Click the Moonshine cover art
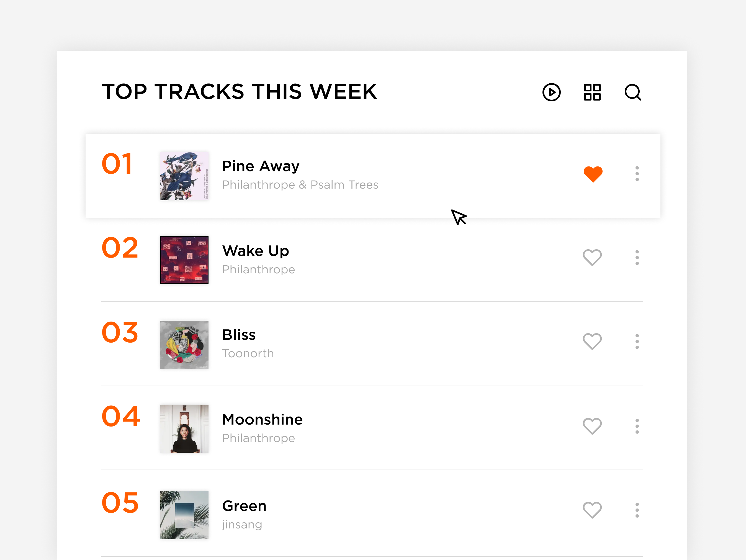Screen dimensions: 746x560 (184, 428)
